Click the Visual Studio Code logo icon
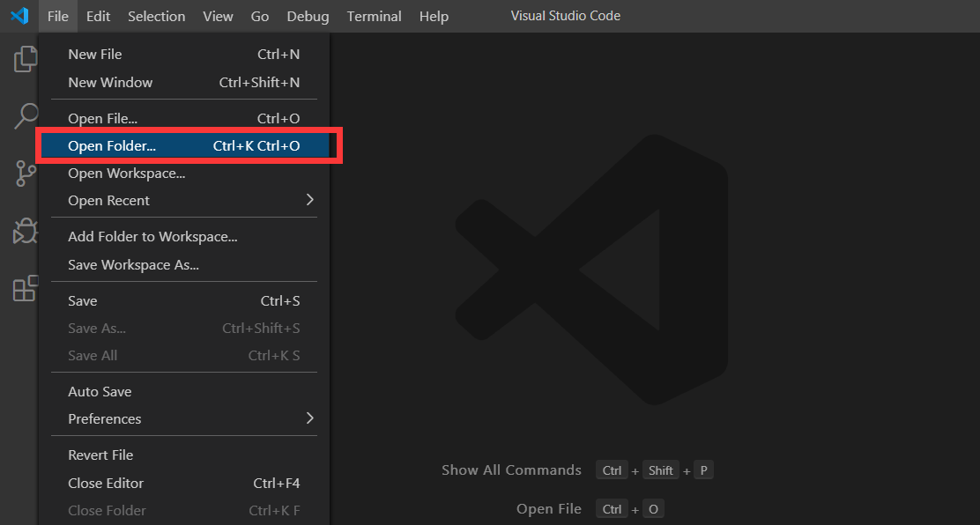Screen dimensions: 980x525 pyautogui.click(x=19, y=16)
